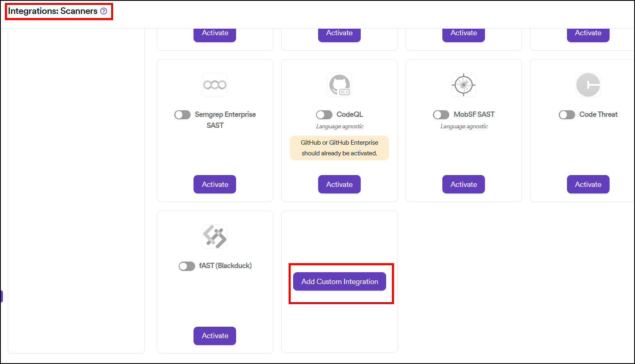Click the fAST (Blackduck) logo icon
Image resolution: width=635 pixels, height=364 pixels.
point(215,237)
